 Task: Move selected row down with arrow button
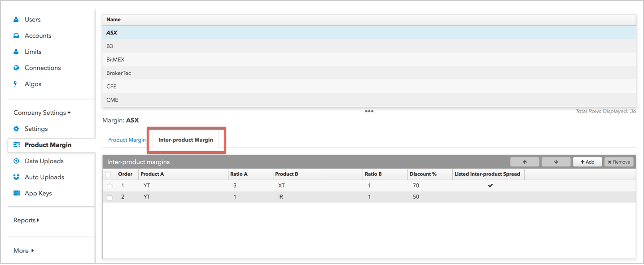click(x=556, y=162)
